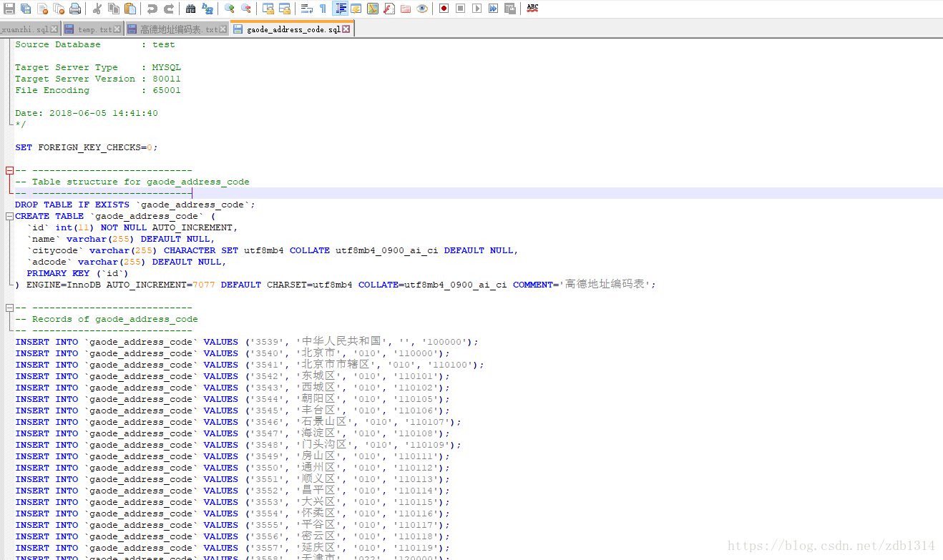943x560 pixels.
Task: Cut selection with the scissors icon
Action: click(97, 9)
